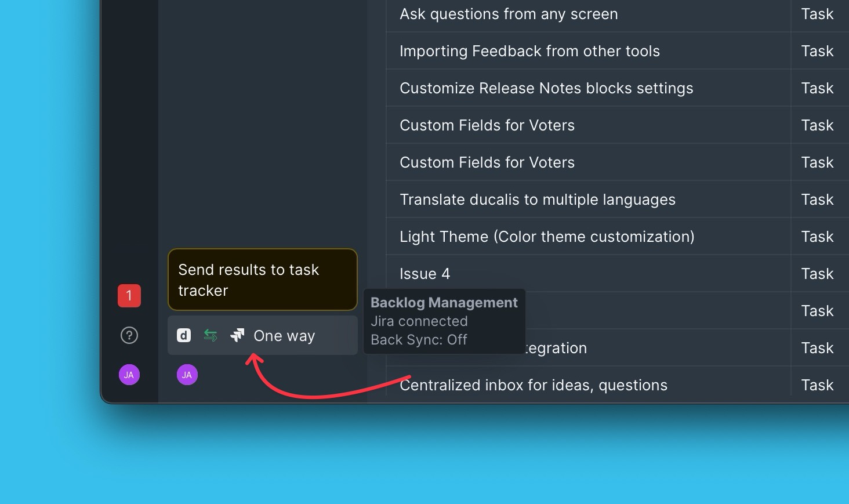Click the green sync arrows icon
The width and height of the screenshot is (849, 504).
click(x=211, y=336)
